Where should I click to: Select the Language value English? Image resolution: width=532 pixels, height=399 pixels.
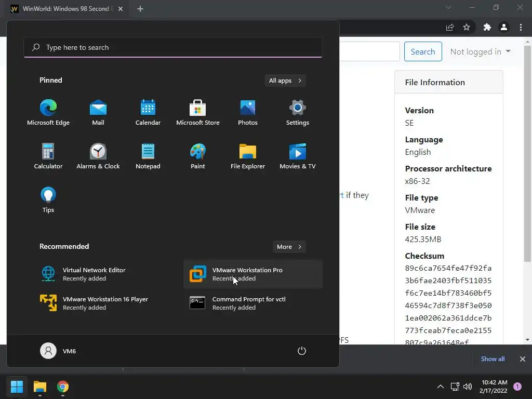418,152
